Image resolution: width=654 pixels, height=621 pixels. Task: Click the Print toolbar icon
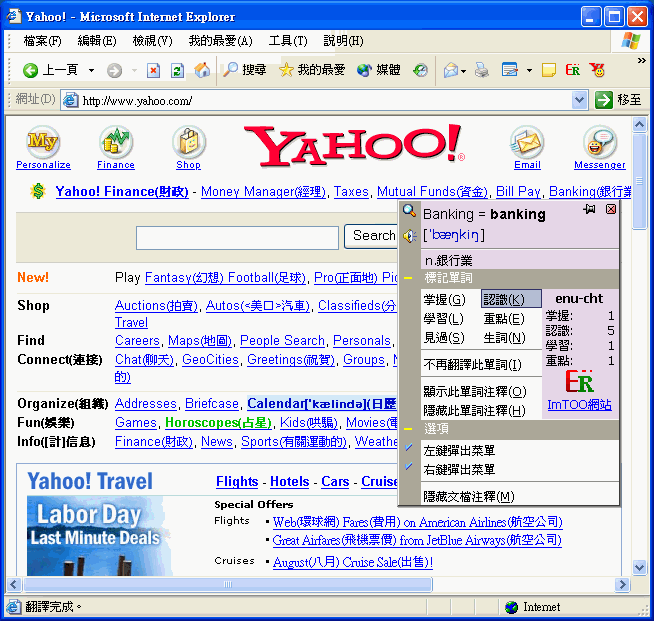pyautogui.click(x=482, y=70)
